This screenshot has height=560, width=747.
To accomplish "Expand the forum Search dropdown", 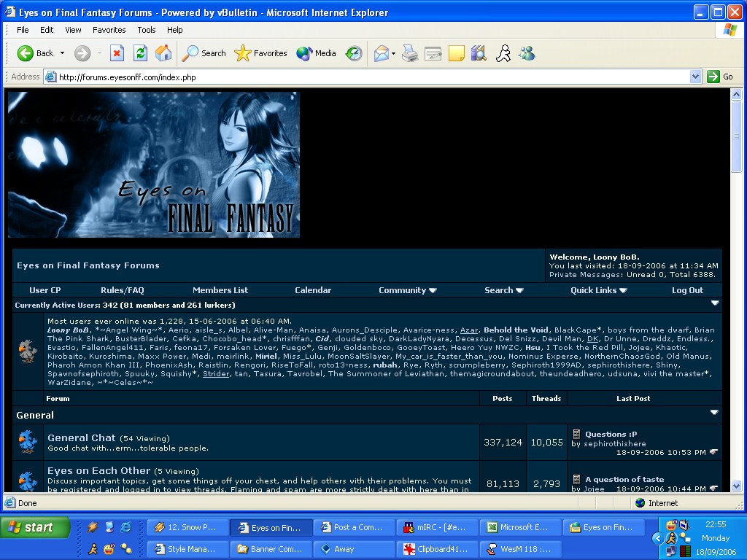I will (503, 290).
